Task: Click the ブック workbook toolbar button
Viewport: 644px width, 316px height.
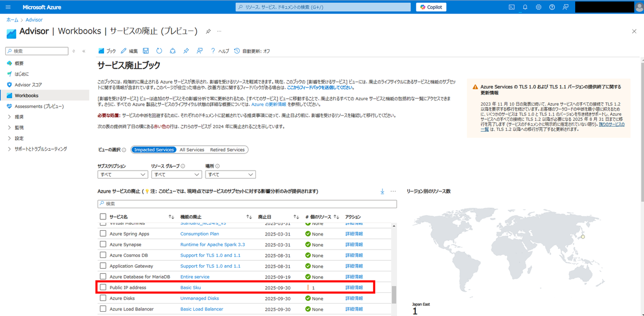Action: tap(107, 51)
